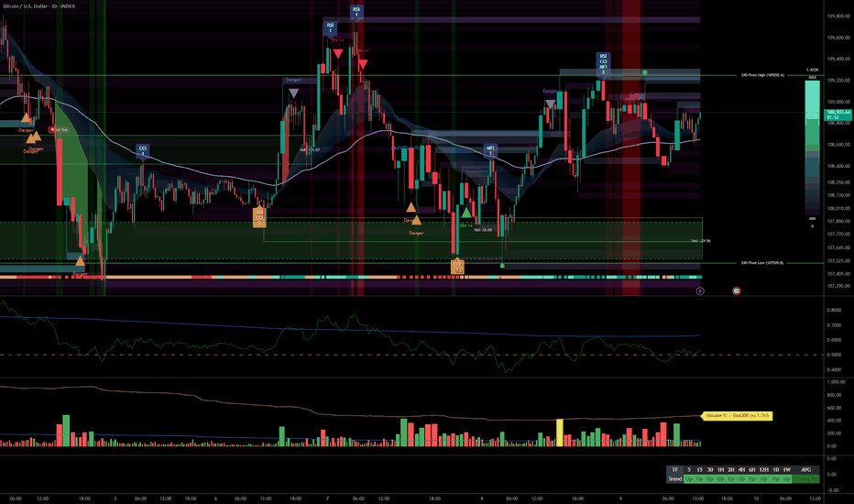Click the 0.8000 oscillator scale label
854x504 pixels.
tap(834, 310)
